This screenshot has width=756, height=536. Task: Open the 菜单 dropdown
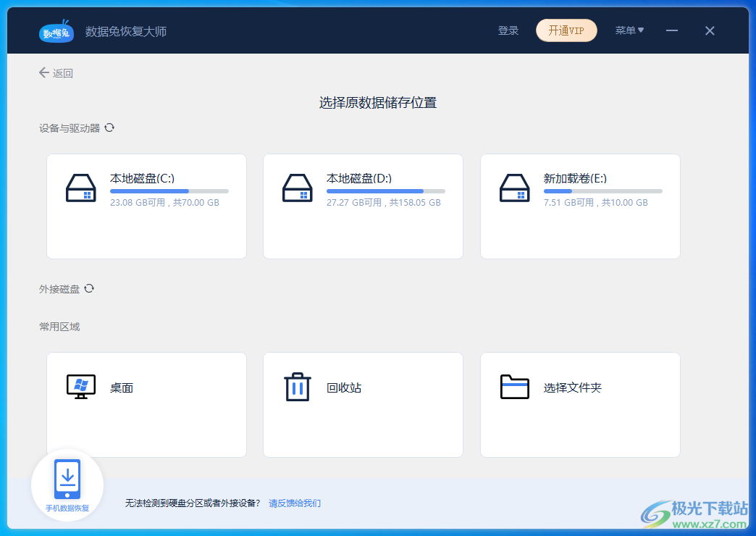click(x=629, y=30)
